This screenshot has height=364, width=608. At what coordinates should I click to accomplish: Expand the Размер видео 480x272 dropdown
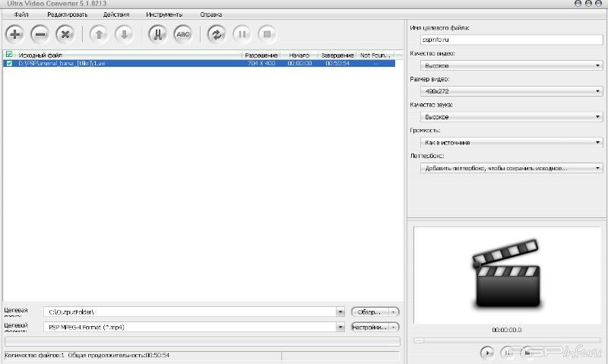pos(511,91)
